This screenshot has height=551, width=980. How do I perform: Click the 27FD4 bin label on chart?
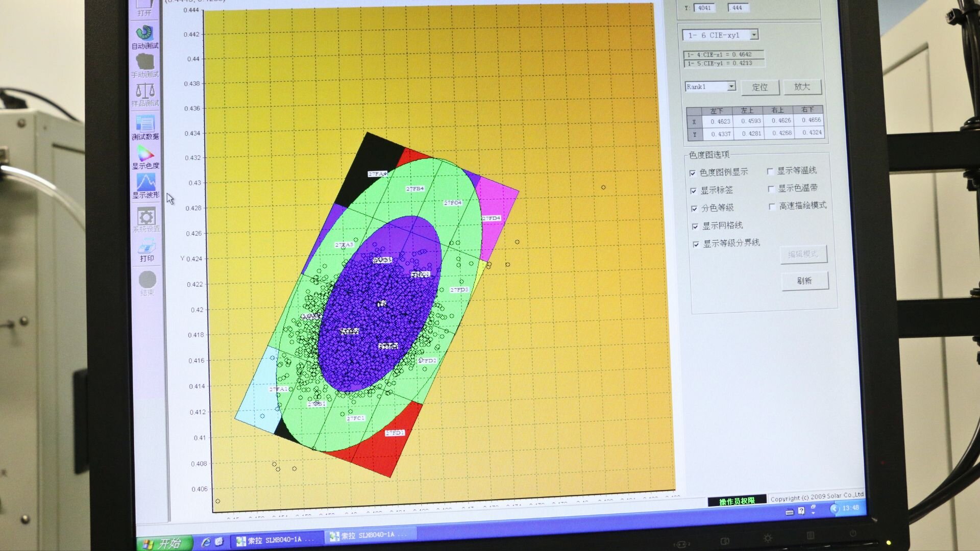coord(491,218)
